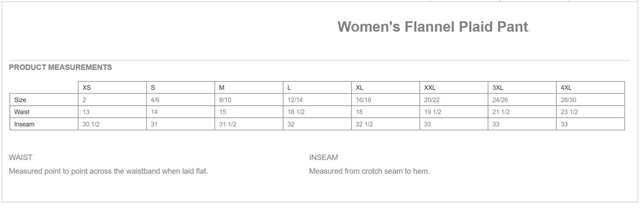The width and height of the screenshot is (644, 213).
Task: Click the waist value 16 1/2
Action: point(296,112)
